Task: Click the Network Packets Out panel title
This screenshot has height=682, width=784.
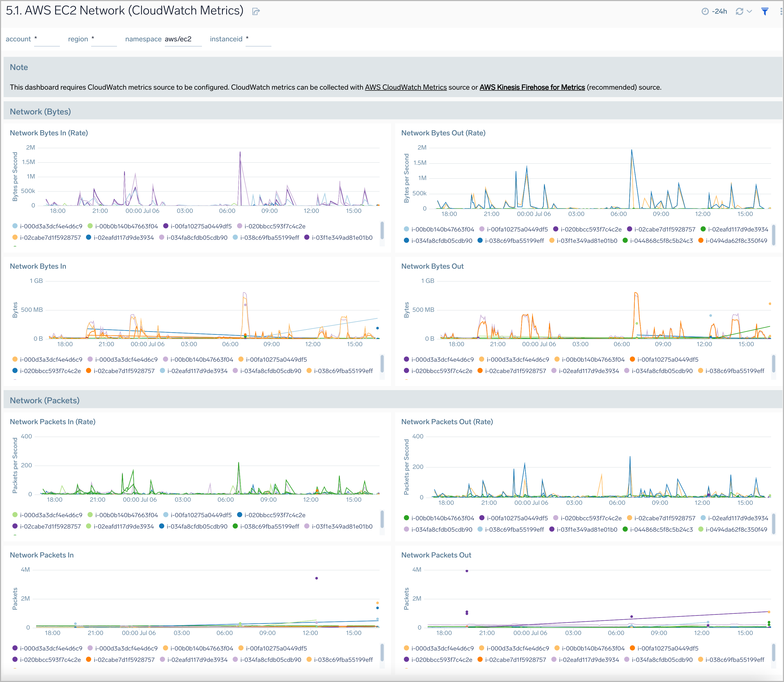Action: point(436,555)
